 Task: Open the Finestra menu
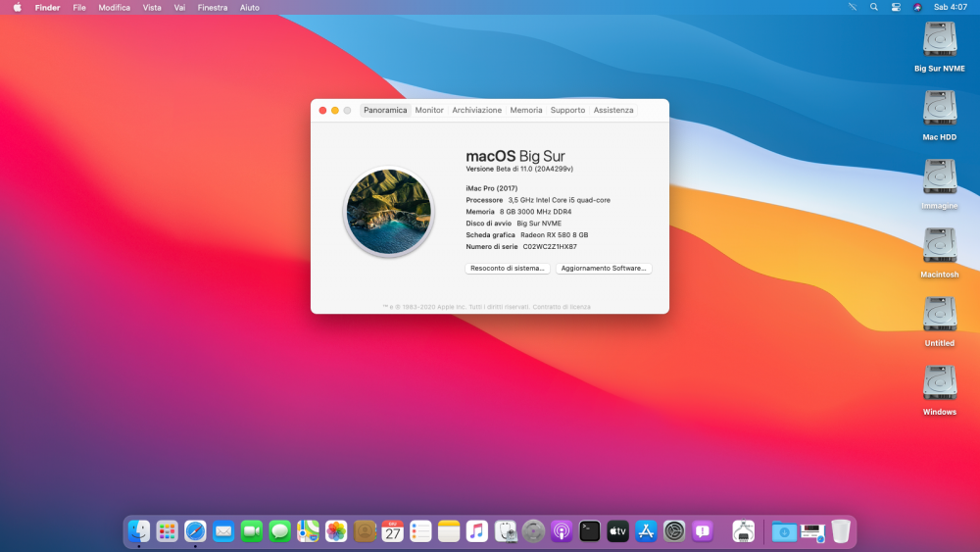point(213,8)
